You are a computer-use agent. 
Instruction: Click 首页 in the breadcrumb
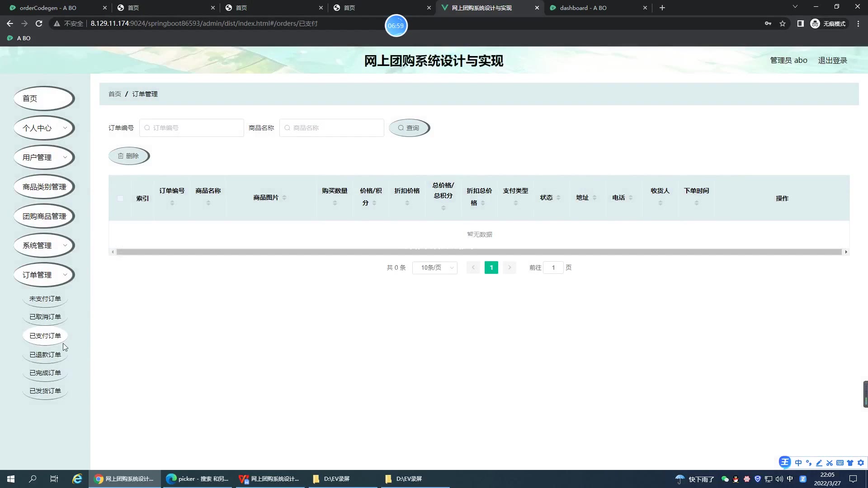tap(114, 94)
